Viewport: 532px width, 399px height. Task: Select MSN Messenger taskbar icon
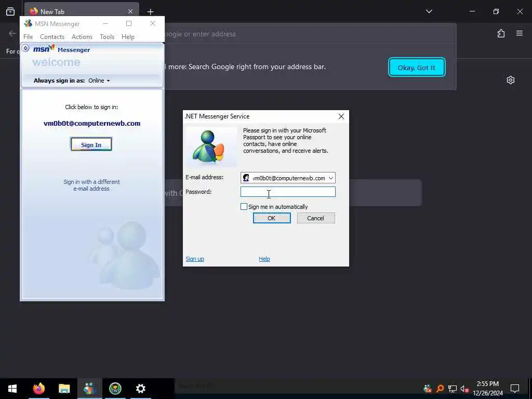[89, 388]
